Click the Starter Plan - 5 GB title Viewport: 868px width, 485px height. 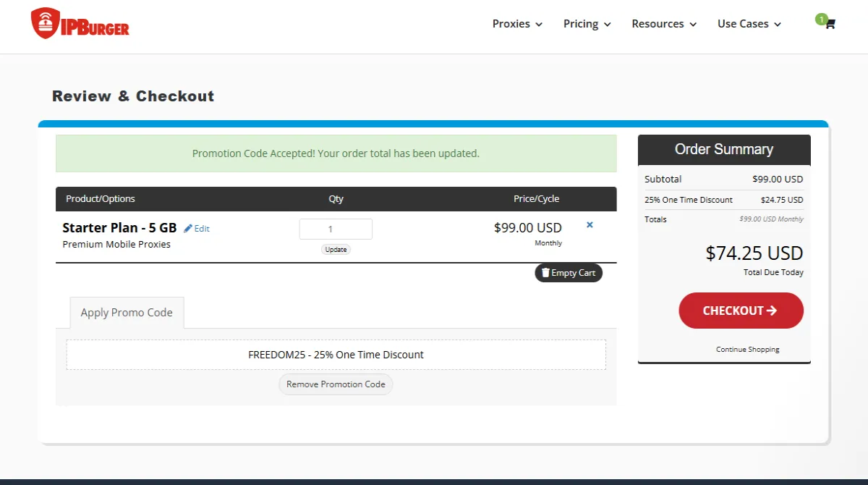tap(120, 228)
